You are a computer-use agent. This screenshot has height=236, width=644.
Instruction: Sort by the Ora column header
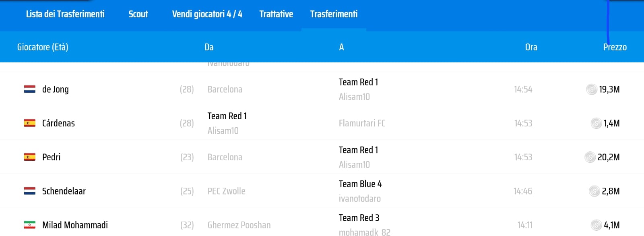(x=531, y=47)
